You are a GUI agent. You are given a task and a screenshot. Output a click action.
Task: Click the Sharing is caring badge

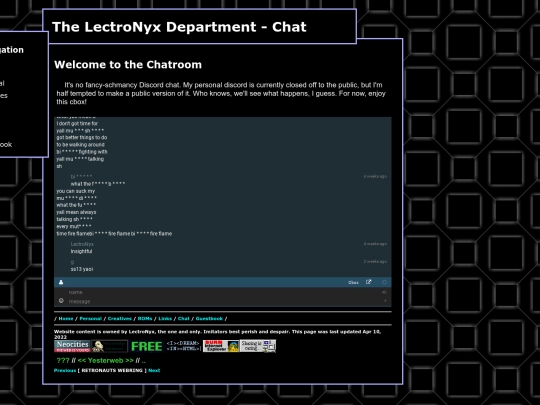click(x=258, y=346)
